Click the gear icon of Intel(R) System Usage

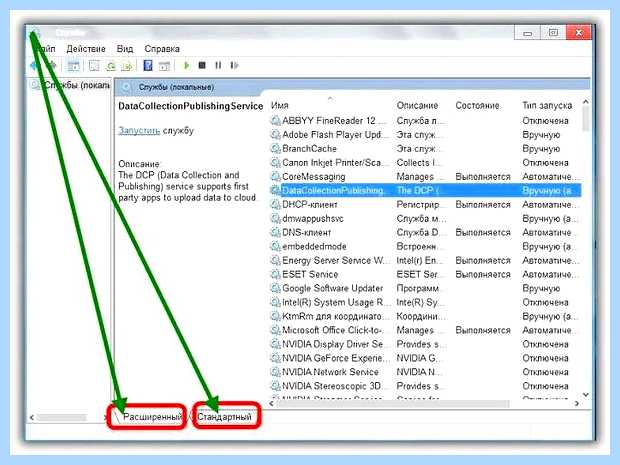pyautogui.click(x=275, y=302)
